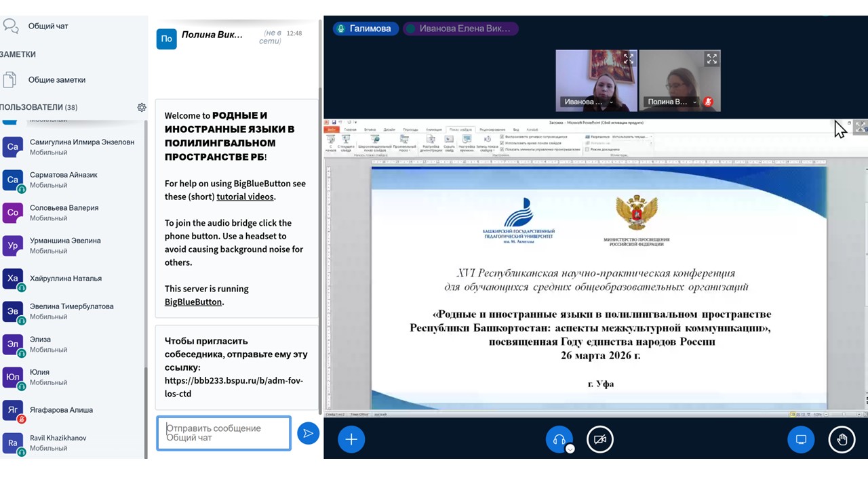
Task: Make the shared presentation fullscreen
Action: 860,127
